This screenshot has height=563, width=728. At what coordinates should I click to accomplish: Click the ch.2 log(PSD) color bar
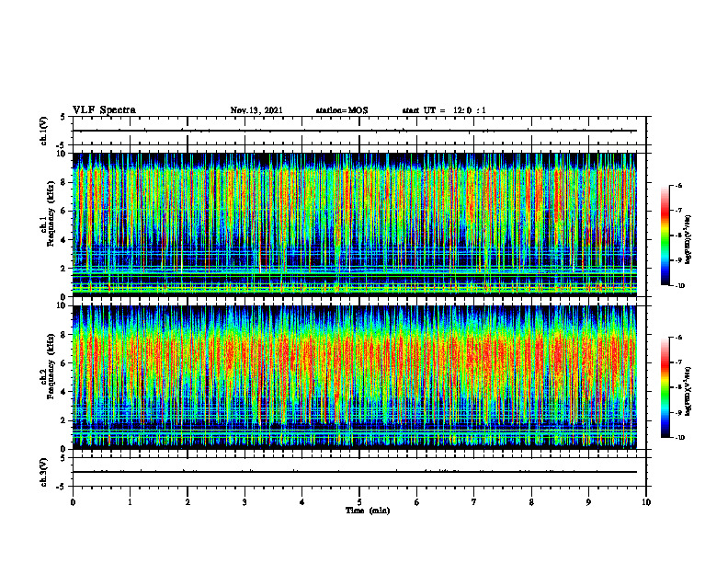[665, 387]
